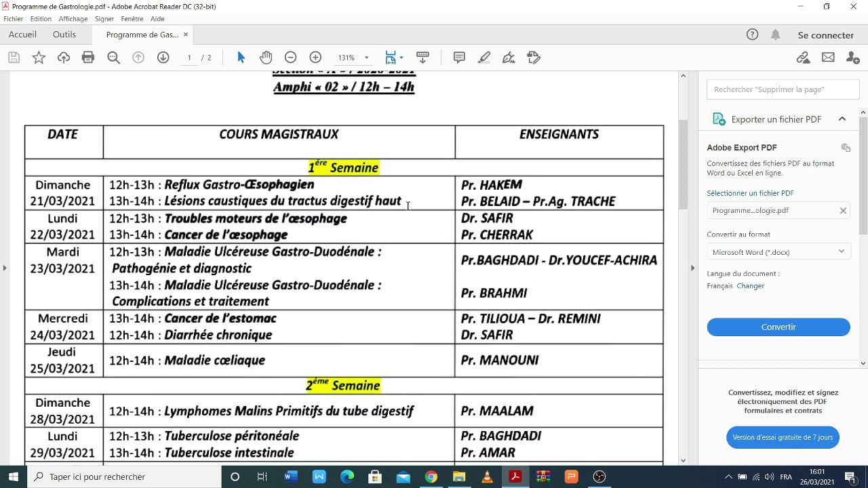
Task: Click the upload to cloud icon
Action: pos(64,58)
